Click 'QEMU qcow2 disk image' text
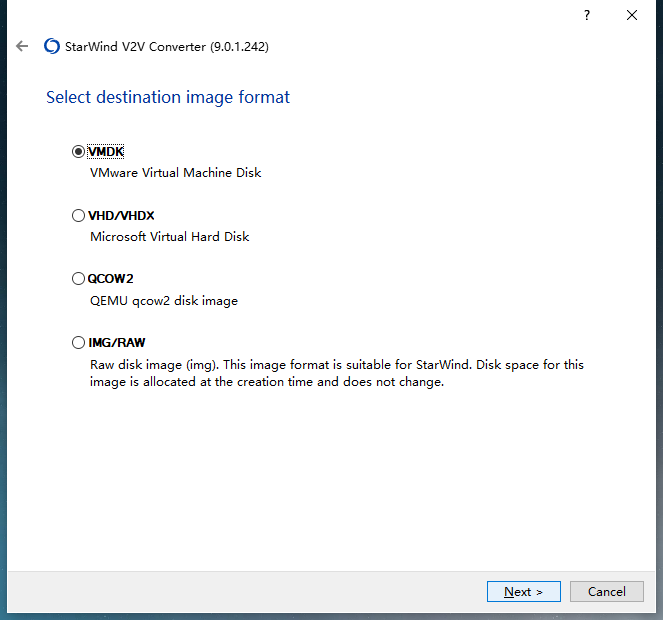Viewport: 663px width, 620px height. (x=164, y=301)
